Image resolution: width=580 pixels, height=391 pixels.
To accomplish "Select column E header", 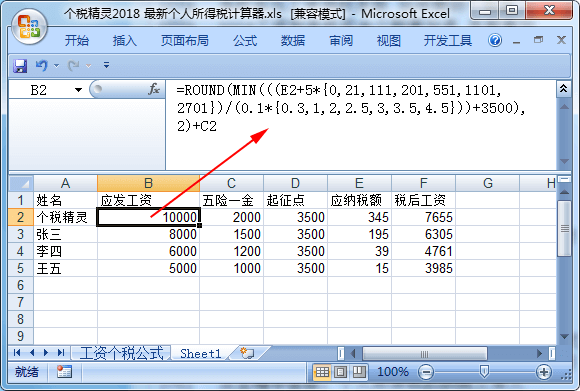I will (x=359, y=183).
